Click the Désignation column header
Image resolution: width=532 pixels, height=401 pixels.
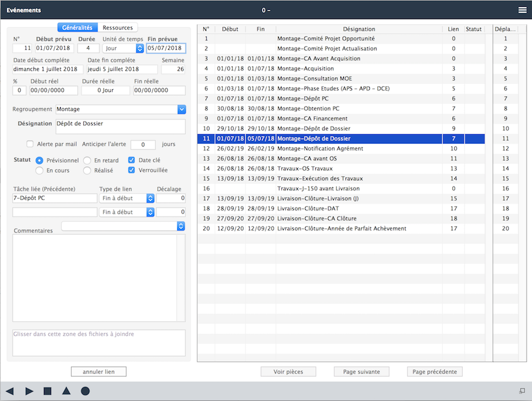coord(359,29)
